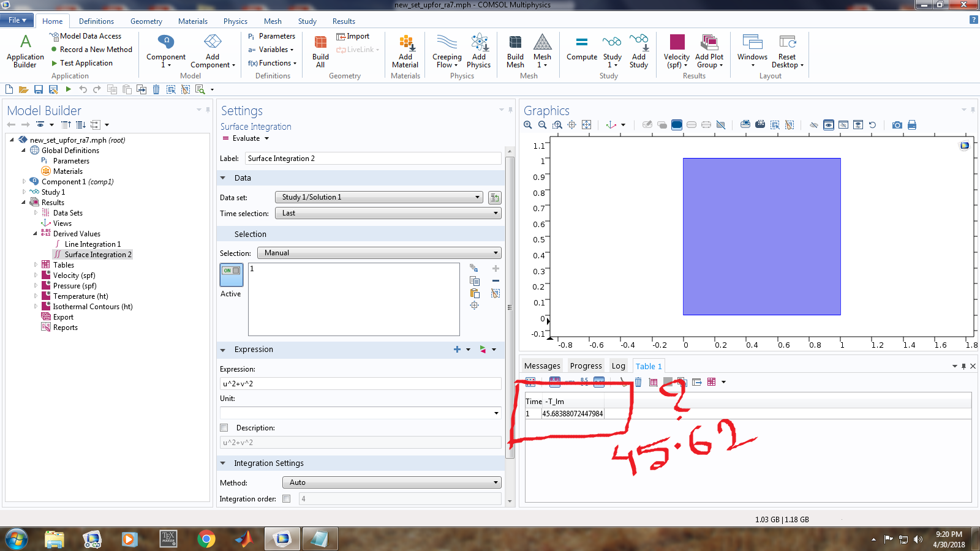Open the Application Builder
The height and width of the screenshot is (551, 980).
click(x=25, y=50)
